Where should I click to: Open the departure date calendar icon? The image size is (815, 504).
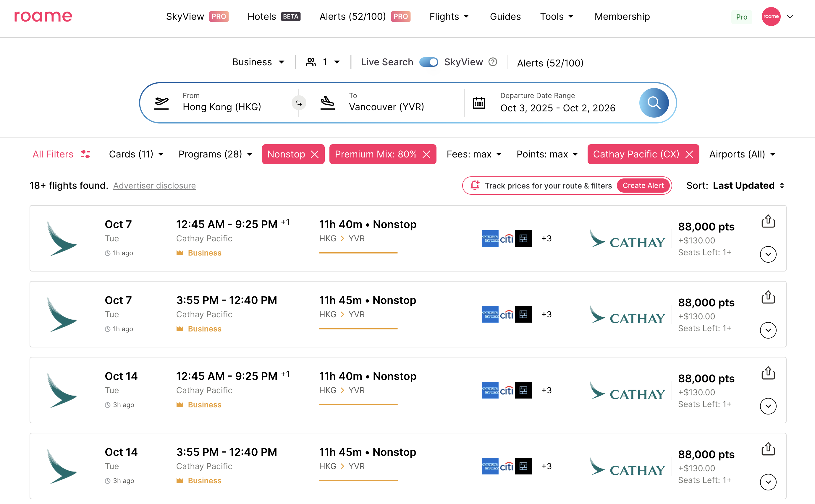point(479,103)
